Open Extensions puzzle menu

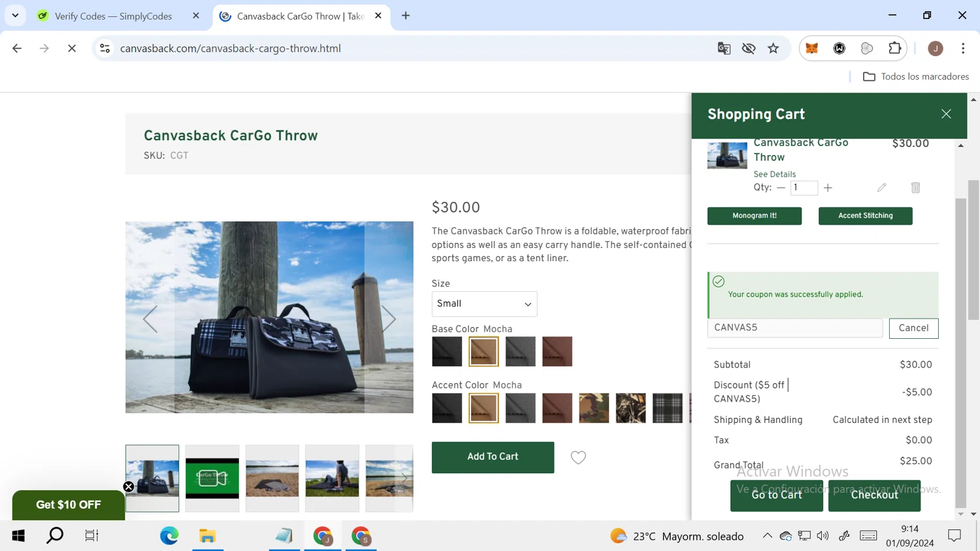(x=894, y=48)
